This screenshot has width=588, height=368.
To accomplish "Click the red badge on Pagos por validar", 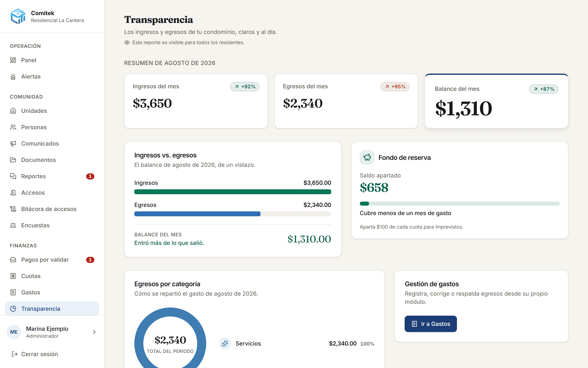I will pyautogui.click(x=90, y=260).
